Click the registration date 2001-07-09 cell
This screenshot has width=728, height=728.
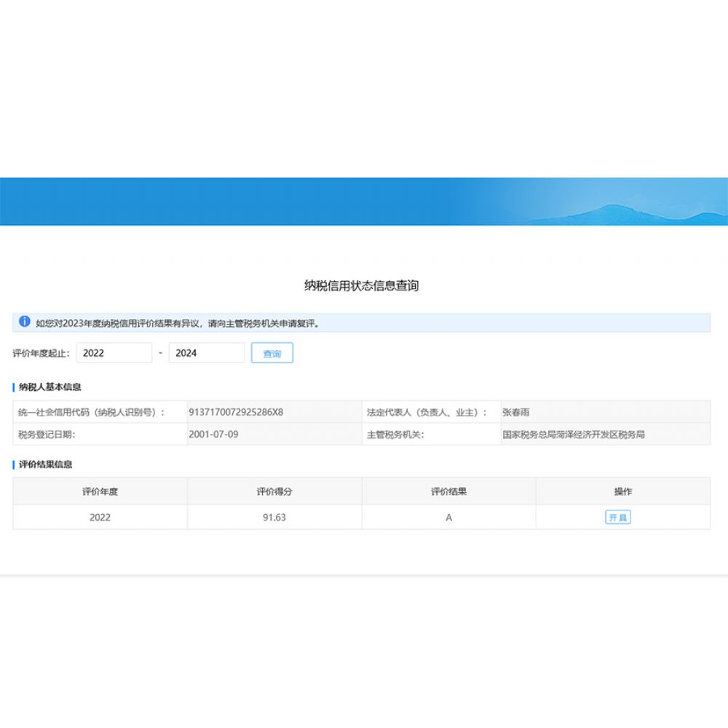211,434
